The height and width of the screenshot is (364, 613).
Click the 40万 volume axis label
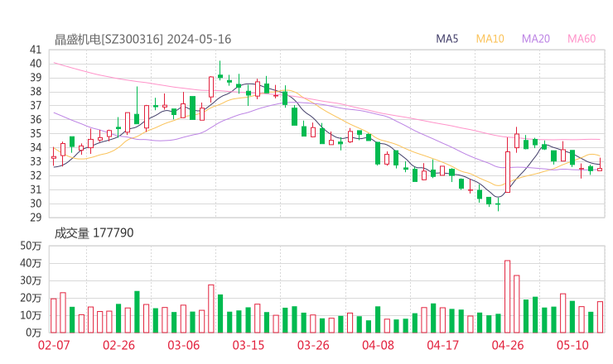pyautogui.click(x=31, y=263)
